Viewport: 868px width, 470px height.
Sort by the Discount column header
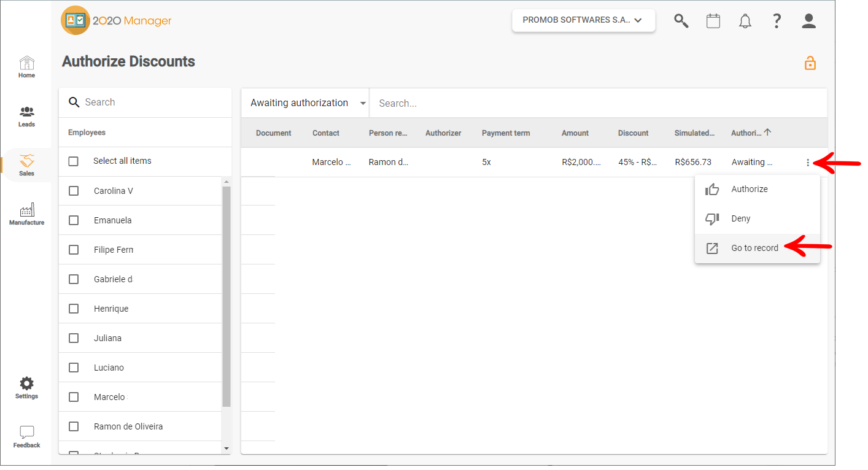tap(633, 133)
